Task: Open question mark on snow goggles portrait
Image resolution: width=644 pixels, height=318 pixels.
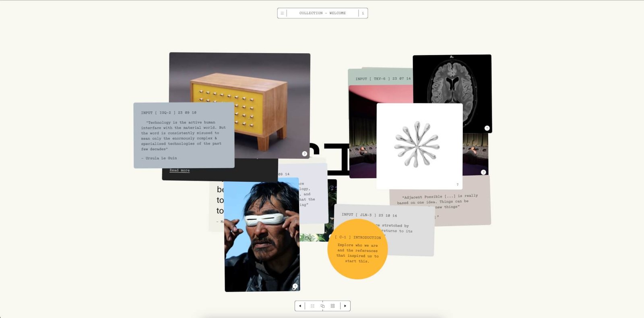Action: point(295,286)
